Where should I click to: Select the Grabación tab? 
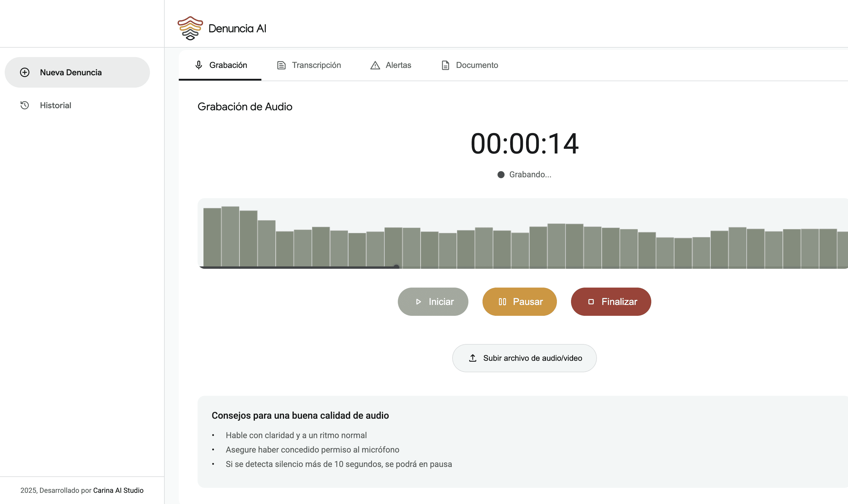228,65
